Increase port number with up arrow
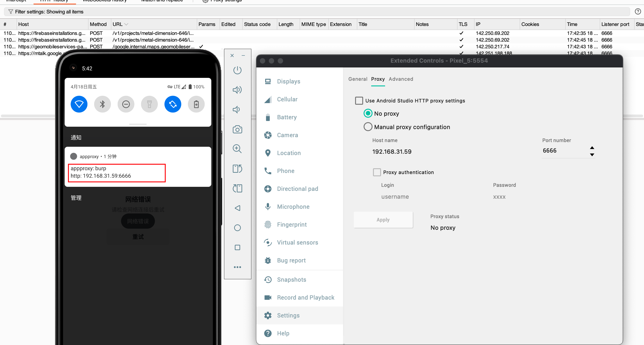The height and width of the screenshot is (345, 644). tap(592, 148)
